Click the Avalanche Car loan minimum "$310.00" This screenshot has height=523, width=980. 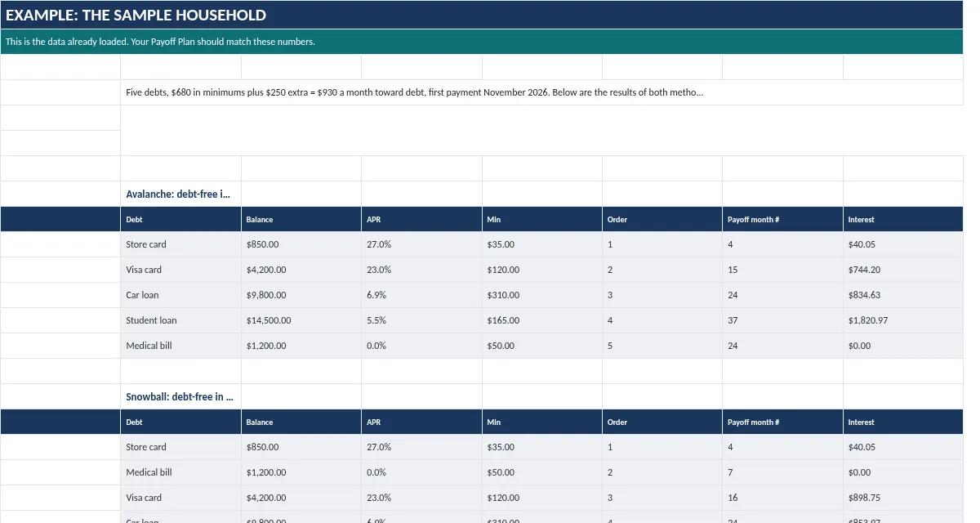[x=541, y=295]
